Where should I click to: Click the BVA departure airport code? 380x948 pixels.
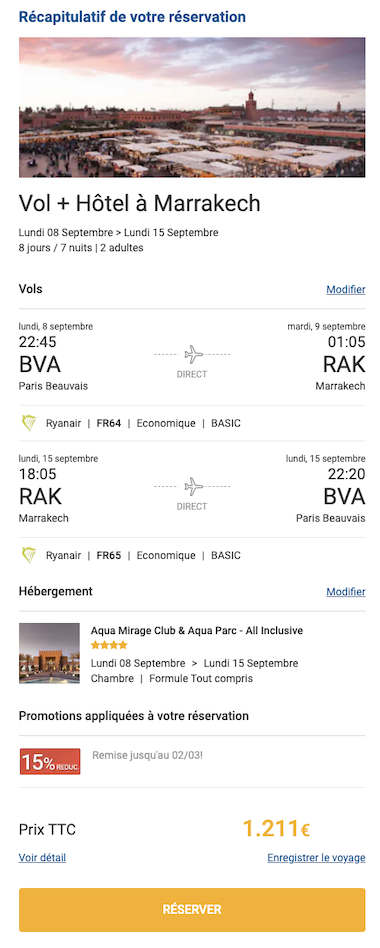(40, 365)
